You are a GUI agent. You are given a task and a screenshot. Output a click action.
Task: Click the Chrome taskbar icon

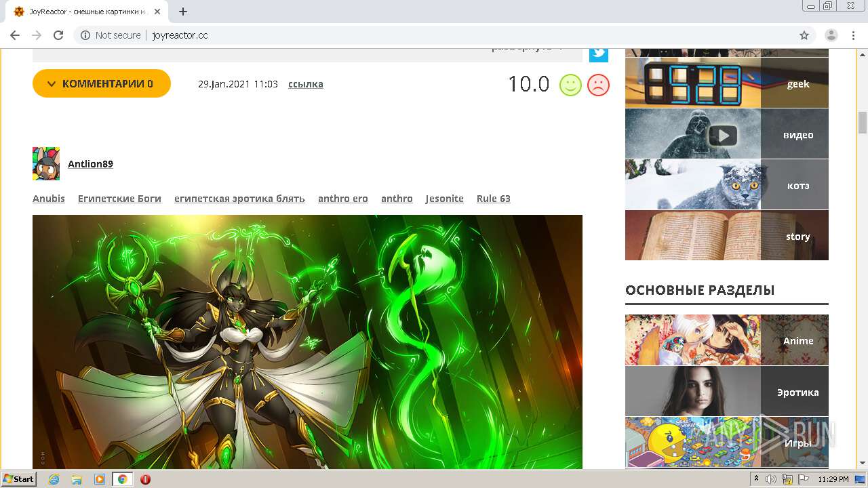(x=122, y=479)
